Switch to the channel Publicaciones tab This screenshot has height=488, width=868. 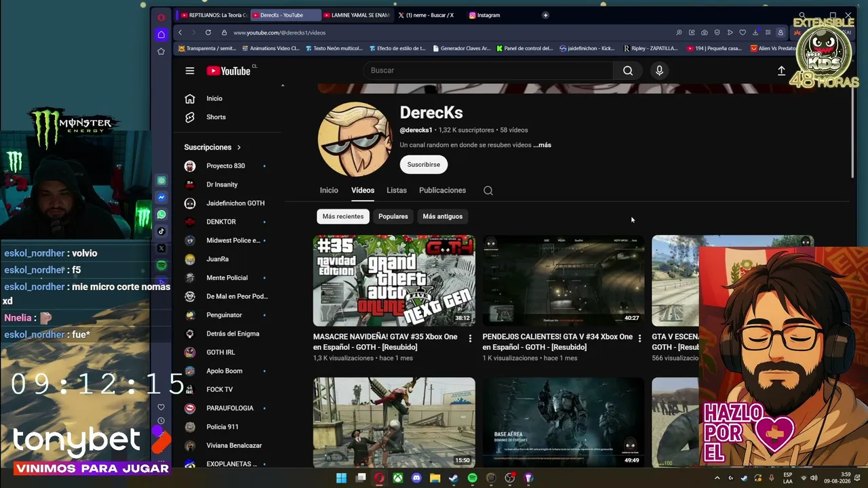click(442, 190)
